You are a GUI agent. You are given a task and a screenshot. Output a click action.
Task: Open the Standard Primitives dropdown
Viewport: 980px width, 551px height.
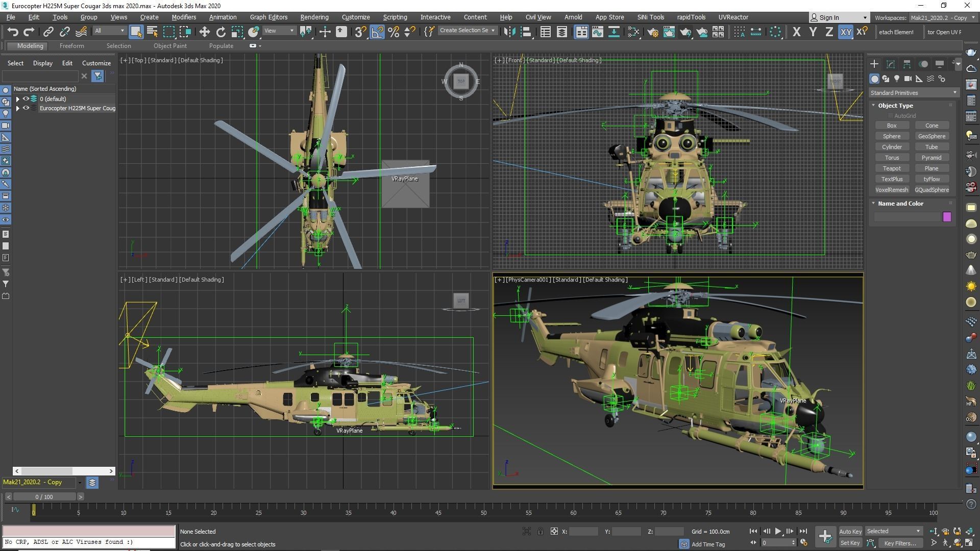tap(914, 93)
